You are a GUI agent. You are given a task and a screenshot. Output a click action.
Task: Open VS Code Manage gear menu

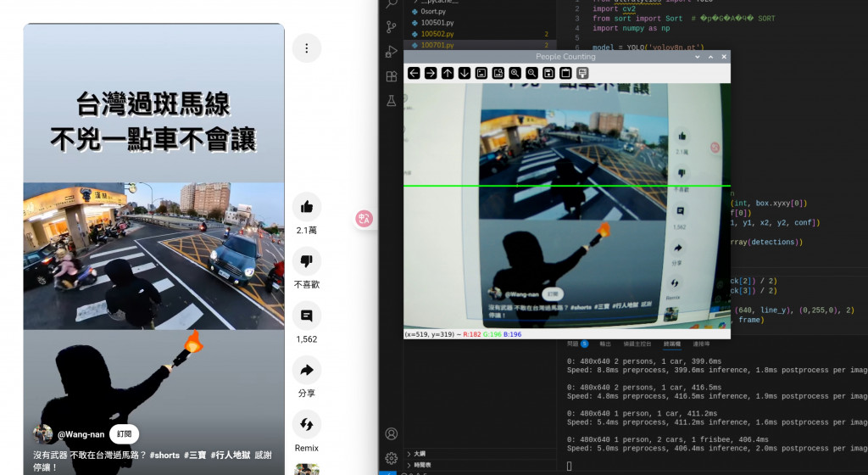click(x=392, y=458)
